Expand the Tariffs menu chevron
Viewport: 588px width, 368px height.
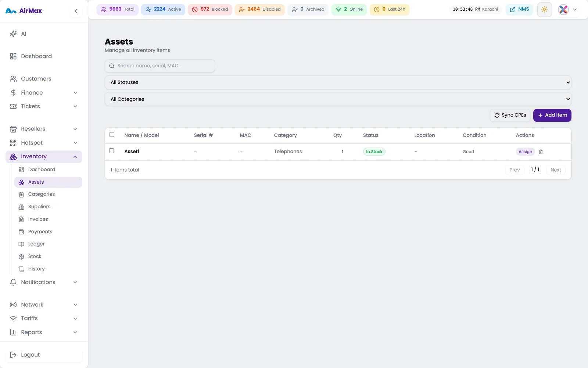coord(75,319)
